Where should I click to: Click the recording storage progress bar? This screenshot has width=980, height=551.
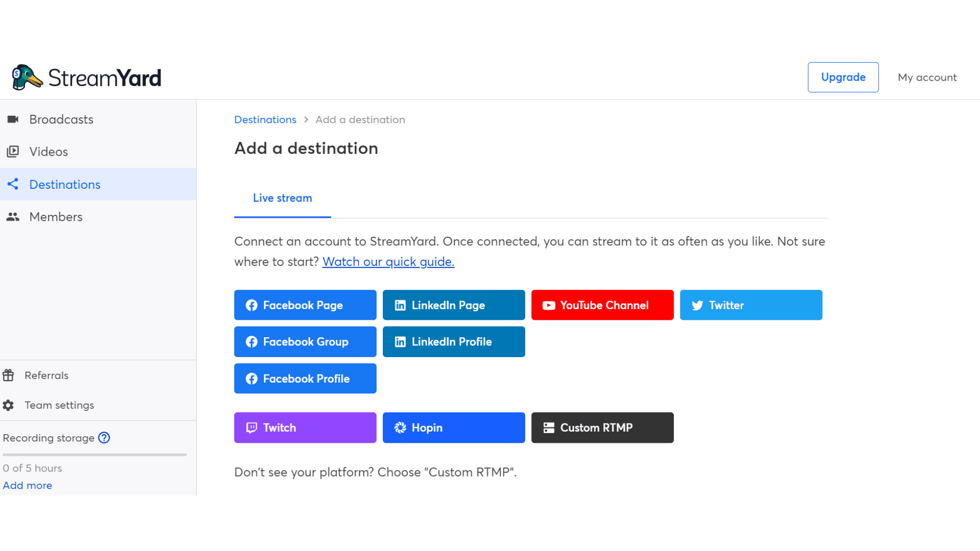point(94,454)
